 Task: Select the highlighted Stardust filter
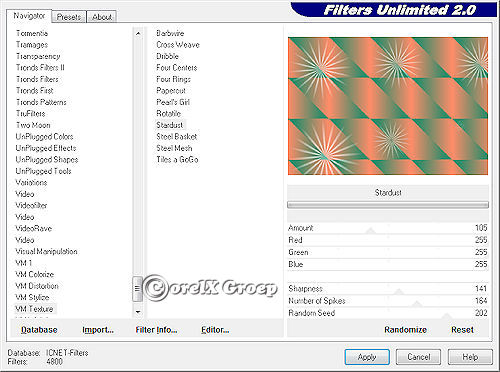170,125
